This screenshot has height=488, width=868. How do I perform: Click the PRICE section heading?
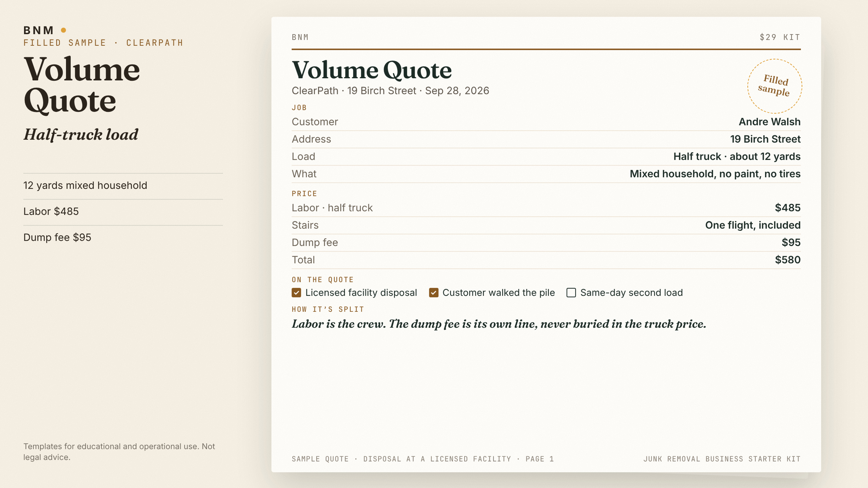[x=304, y=194]
